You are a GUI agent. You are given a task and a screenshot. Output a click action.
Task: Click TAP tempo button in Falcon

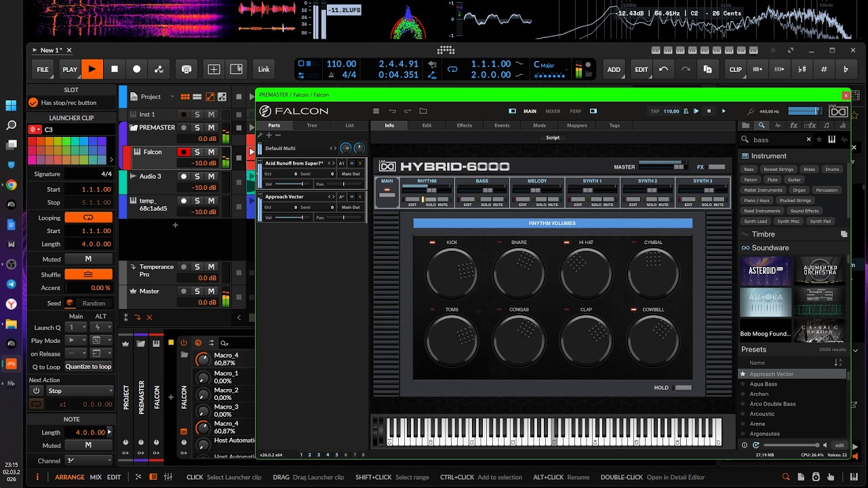pyautogui.click(x=655, y=111)
